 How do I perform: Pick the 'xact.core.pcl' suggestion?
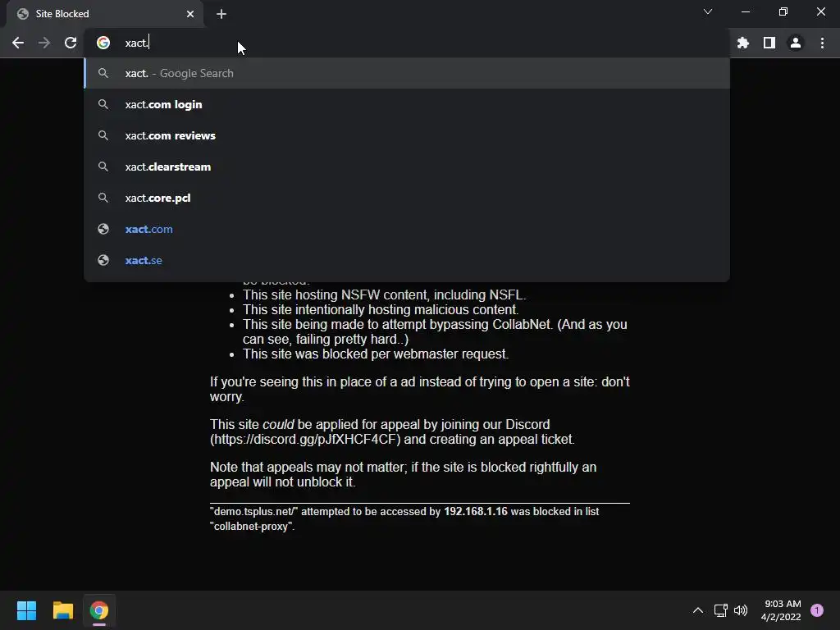click(x=407, y=198)
